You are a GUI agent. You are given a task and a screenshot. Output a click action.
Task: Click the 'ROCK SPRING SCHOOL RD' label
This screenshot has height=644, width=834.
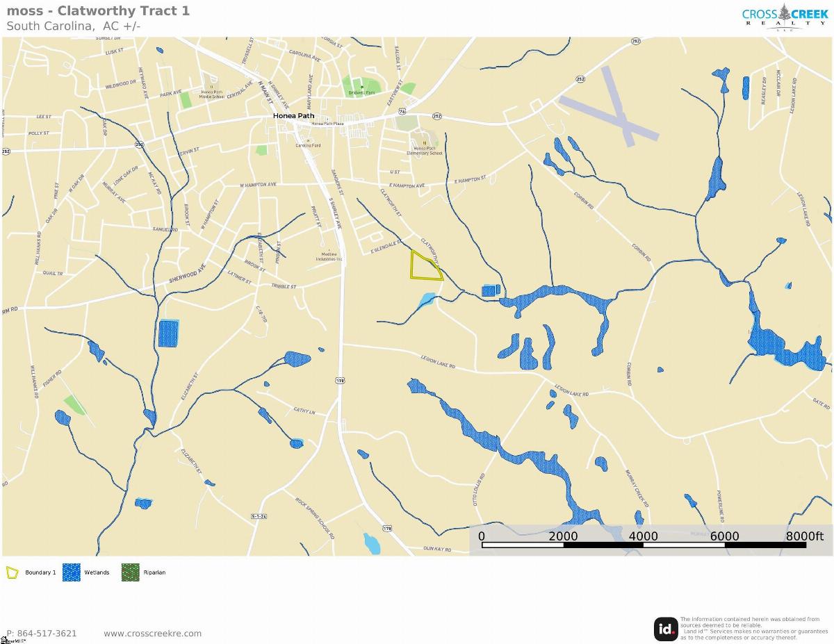tap(316, 519)
